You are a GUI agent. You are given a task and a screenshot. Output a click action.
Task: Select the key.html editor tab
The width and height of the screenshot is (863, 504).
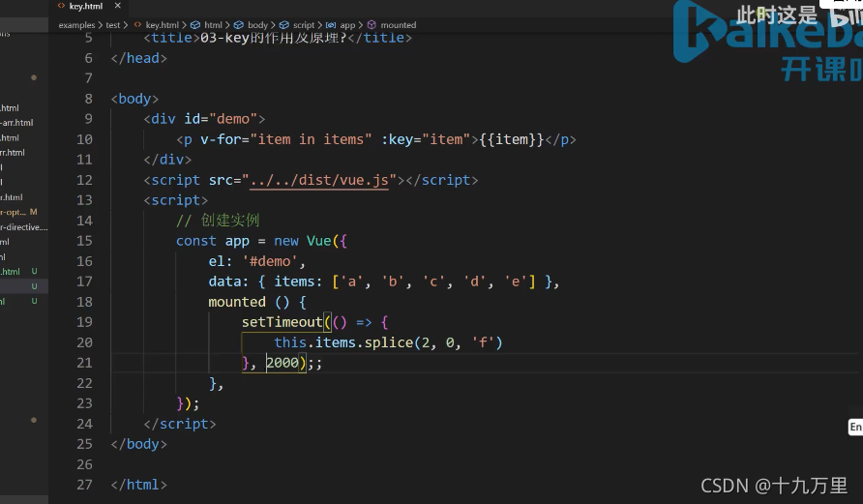coord(88,6)
